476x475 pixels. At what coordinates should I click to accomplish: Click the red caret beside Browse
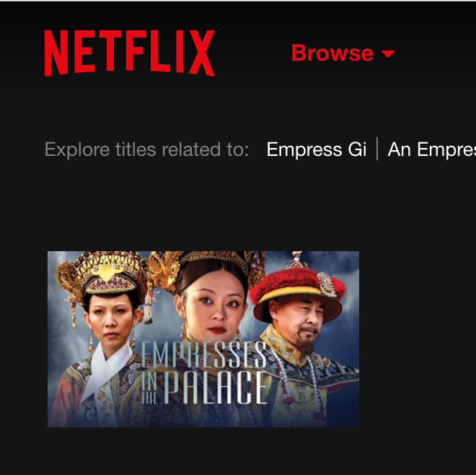(388, 54)
